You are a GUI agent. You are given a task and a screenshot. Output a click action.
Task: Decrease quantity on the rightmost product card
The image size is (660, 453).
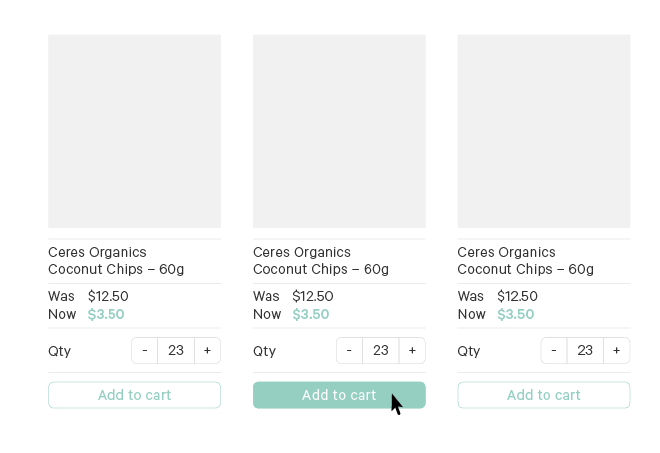click(554, 351)
